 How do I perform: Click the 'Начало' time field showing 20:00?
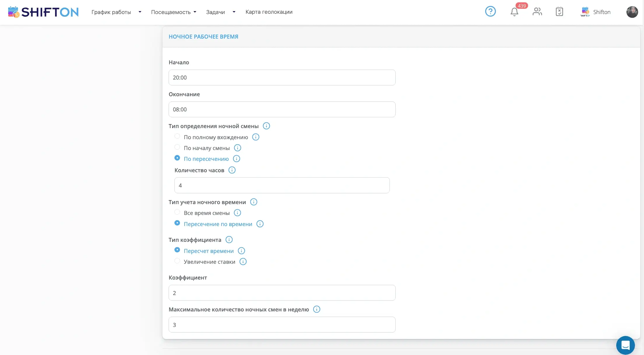click(x=282, y=77)
